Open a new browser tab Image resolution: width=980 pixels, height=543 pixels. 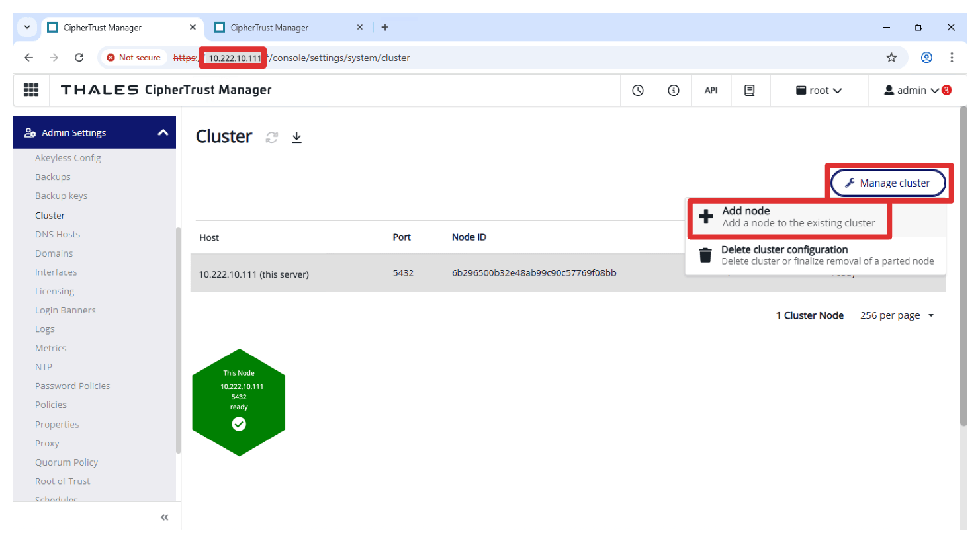[385, 28]
